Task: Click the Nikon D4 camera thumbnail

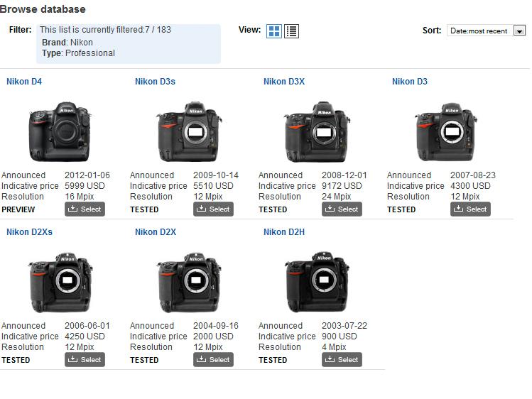Action: [x=60, y=131]
